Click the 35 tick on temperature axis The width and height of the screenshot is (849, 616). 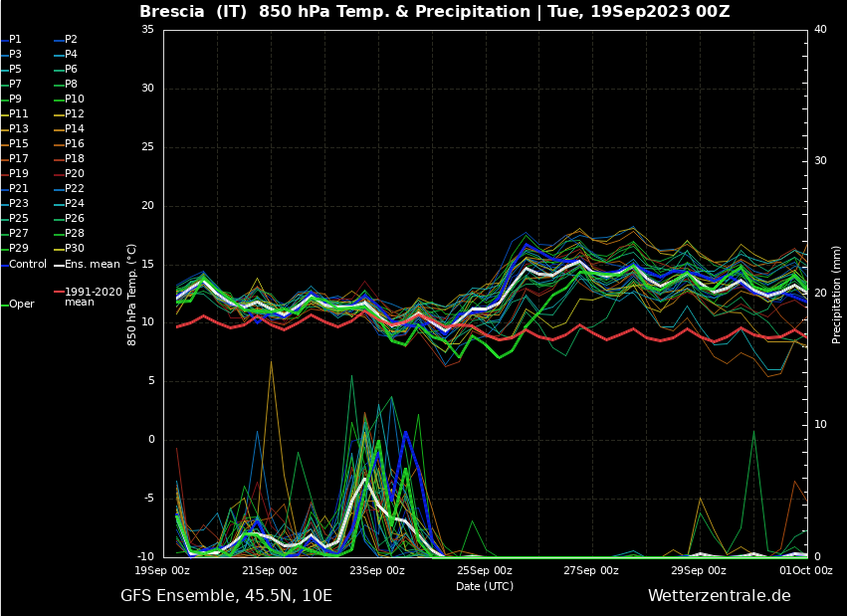148,29
